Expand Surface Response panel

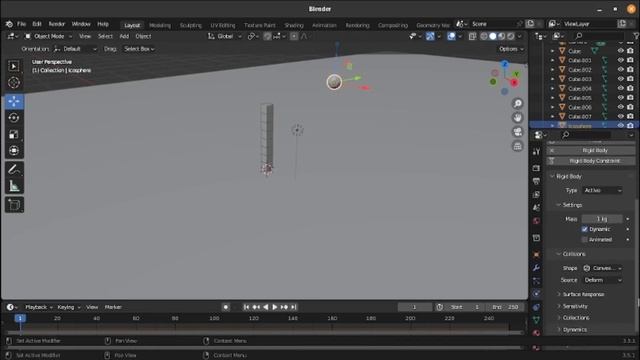click(583, 294)
